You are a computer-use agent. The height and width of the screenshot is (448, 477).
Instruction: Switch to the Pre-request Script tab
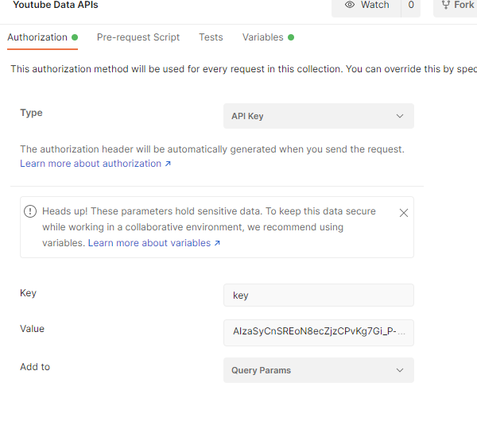[138, 37]
